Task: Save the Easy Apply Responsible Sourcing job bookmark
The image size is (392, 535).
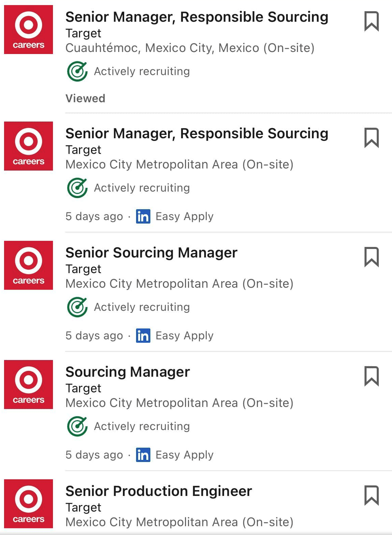Action: (371, 138)
